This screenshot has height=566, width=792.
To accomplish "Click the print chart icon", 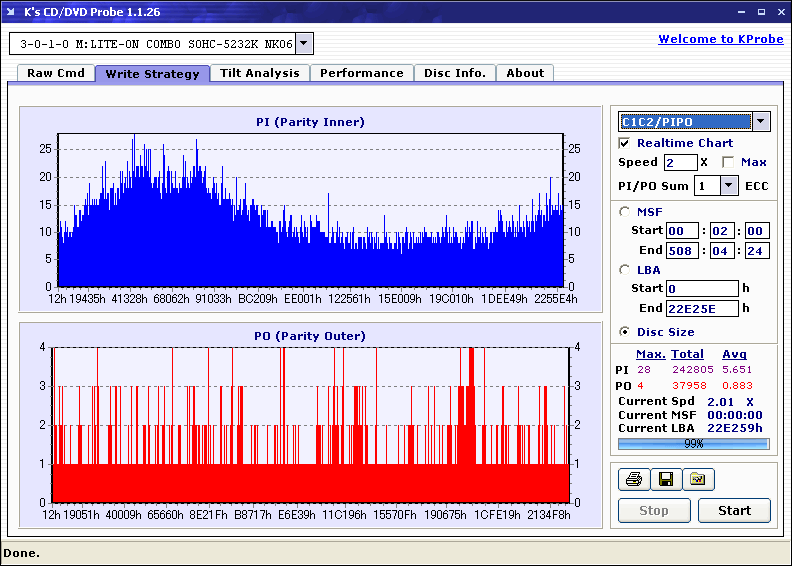I will click(x=633, y=480).
